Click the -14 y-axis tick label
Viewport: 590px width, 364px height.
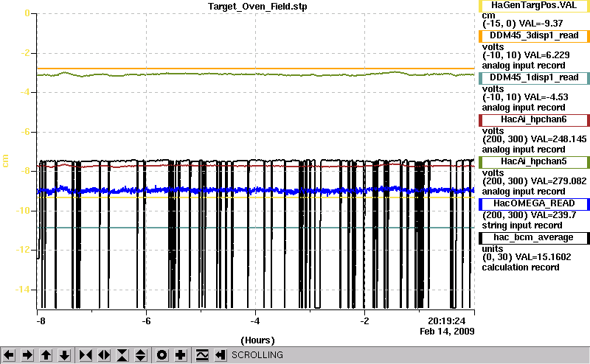23,289
